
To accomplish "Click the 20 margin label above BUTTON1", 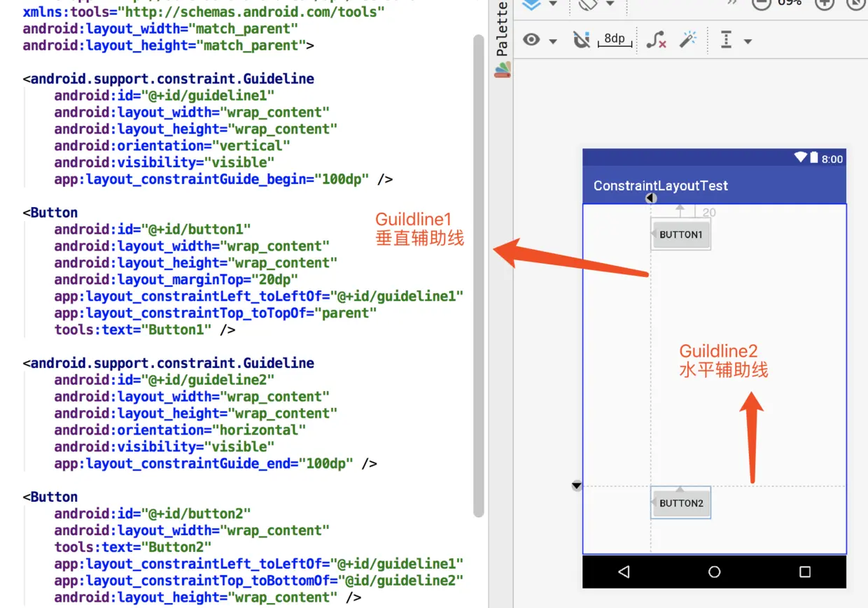I will pos(709,213).
